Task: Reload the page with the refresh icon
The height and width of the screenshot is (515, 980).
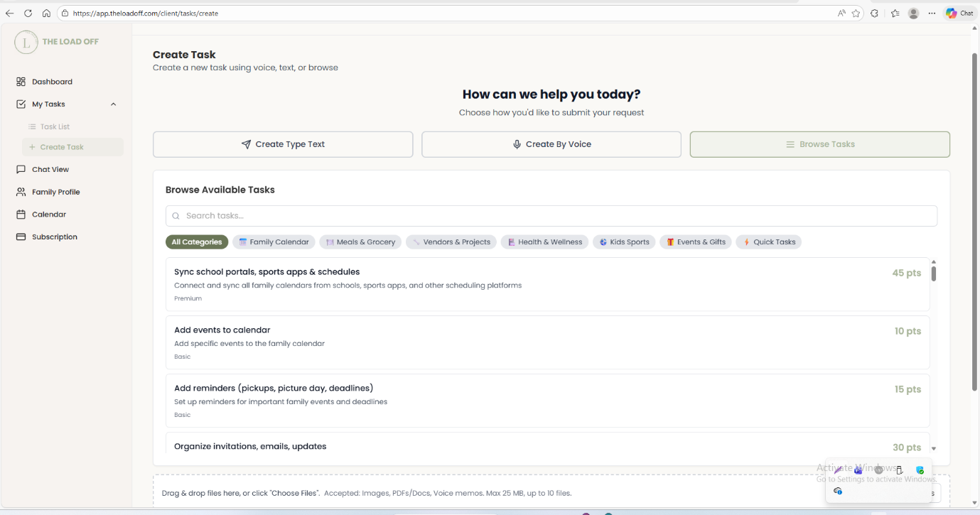Action: [x=28, y=13]
